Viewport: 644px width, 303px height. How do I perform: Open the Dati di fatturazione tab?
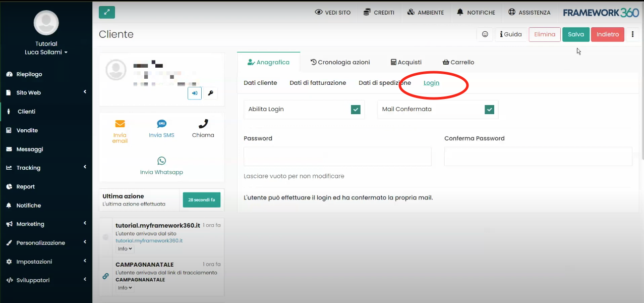[x=318, y=82]
